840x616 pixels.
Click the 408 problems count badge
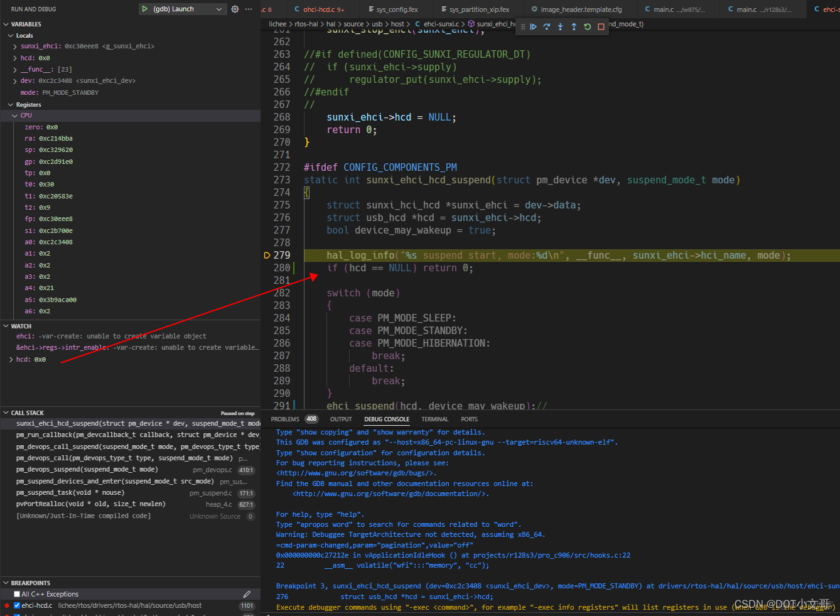[311, 419]
